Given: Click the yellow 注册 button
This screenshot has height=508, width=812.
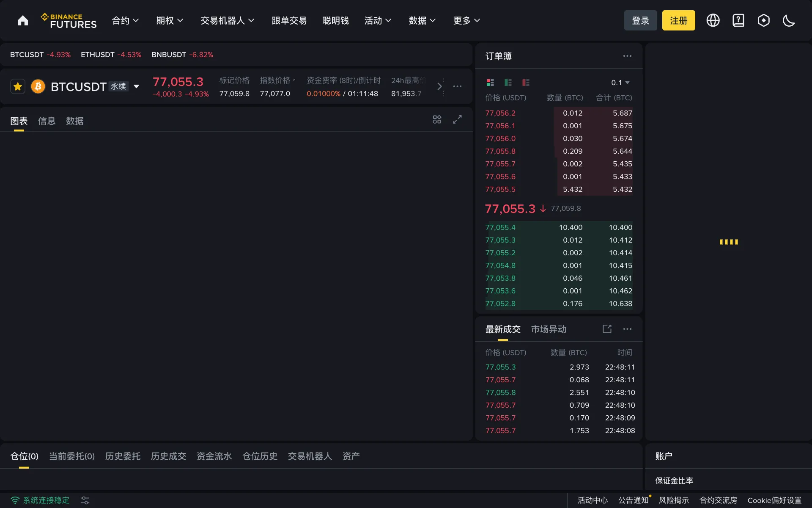Looking at the screenshot, I should [x=679, y=20].
